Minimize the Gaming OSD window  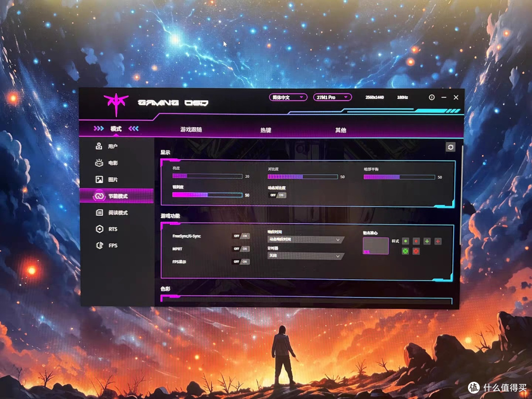(444, 98)
